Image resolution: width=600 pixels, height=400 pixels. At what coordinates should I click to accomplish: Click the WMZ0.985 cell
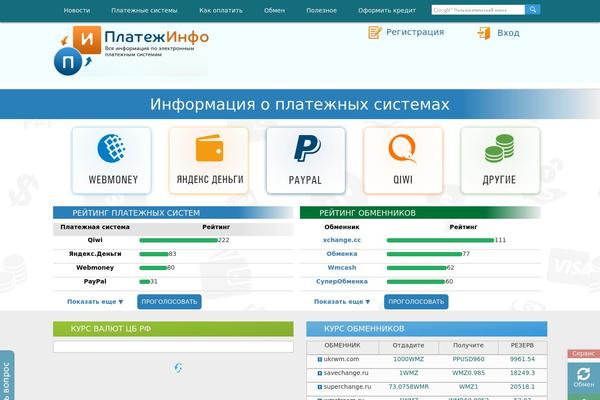click(468, 373)
